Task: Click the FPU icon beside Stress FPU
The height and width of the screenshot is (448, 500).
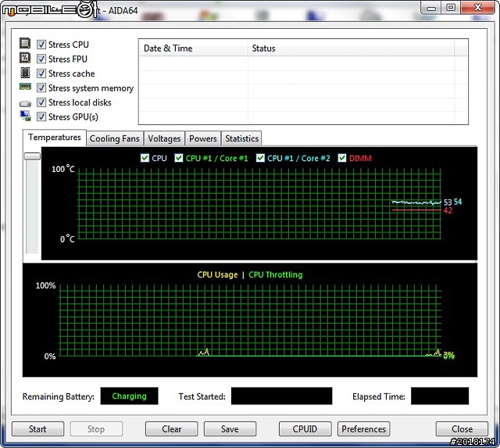Action: click(25, 58)
